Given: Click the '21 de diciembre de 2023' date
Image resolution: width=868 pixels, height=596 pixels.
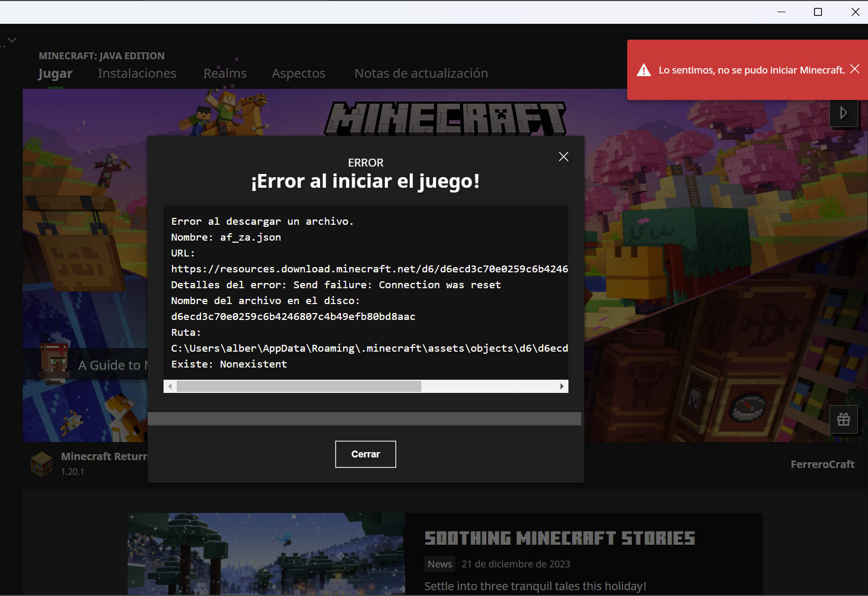Looking at the screenshot, I should coord(516,564).
